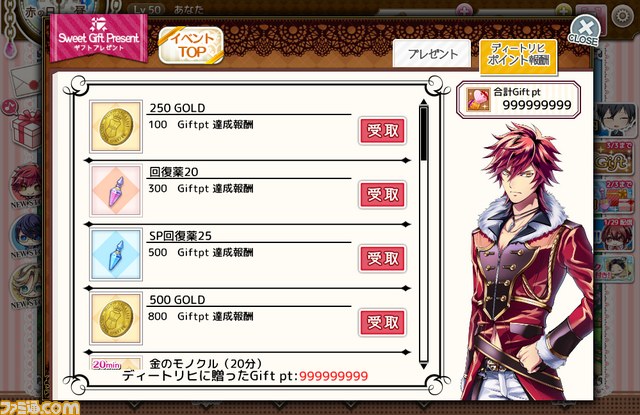Click the 合計Gift pt heart gift icon
640x415 pixels.
tap(478, 100)
